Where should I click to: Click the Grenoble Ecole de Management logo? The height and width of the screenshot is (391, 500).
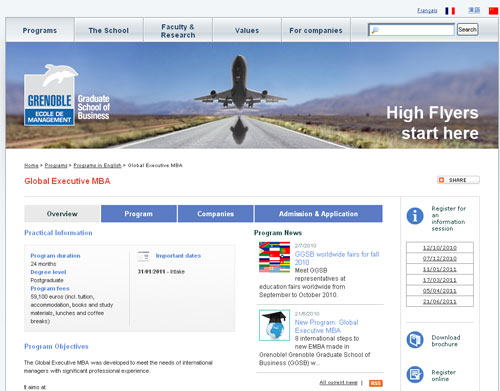pos(50,96)
